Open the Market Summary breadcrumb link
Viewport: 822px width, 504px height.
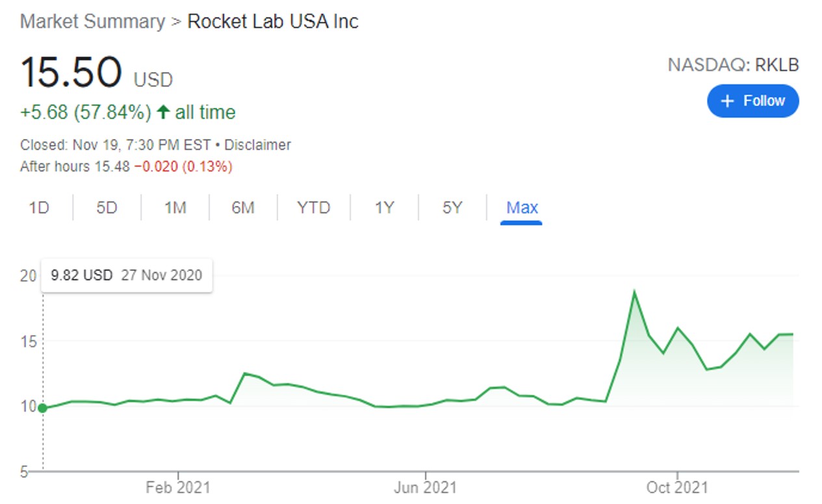click(x=92, y=21)
